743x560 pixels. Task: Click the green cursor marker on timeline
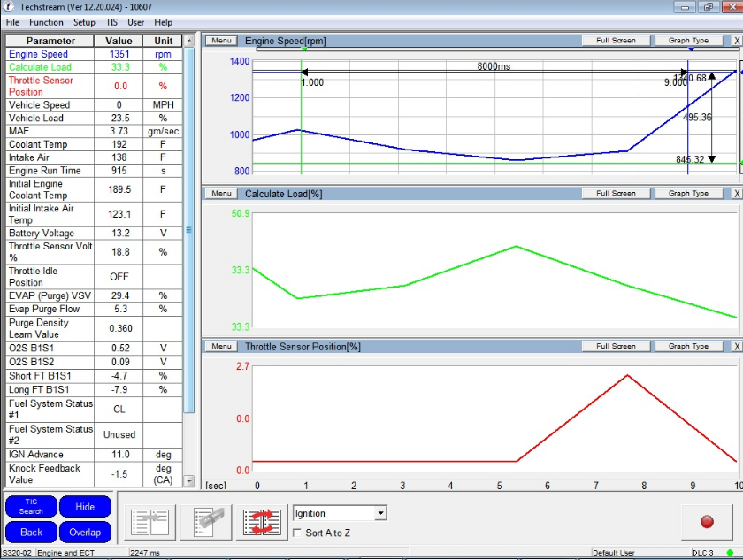tap(304, 49)
